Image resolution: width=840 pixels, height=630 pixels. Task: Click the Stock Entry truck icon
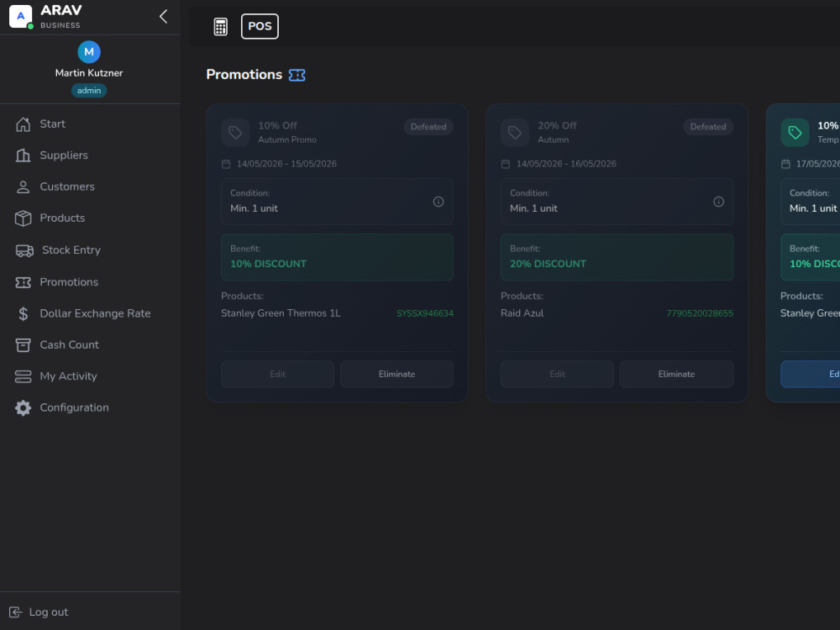(x=24, y=250)
